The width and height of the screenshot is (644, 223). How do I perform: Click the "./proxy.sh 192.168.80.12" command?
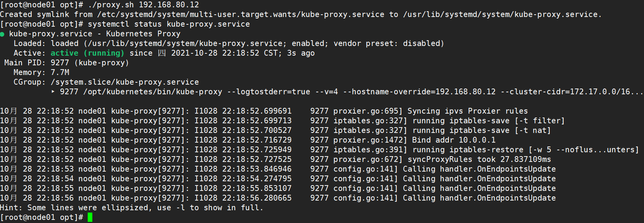click(x=143, y=5)
